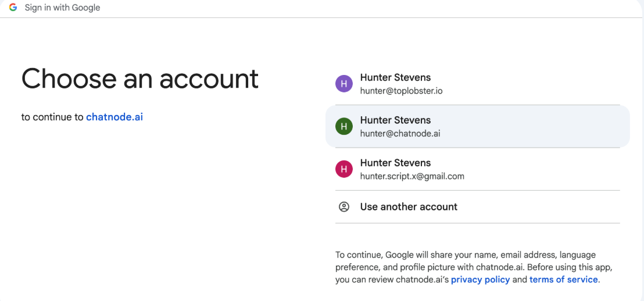
Task: Click the 'To continue, Google will share' disclaimer text
Action: tap(474, 267)
